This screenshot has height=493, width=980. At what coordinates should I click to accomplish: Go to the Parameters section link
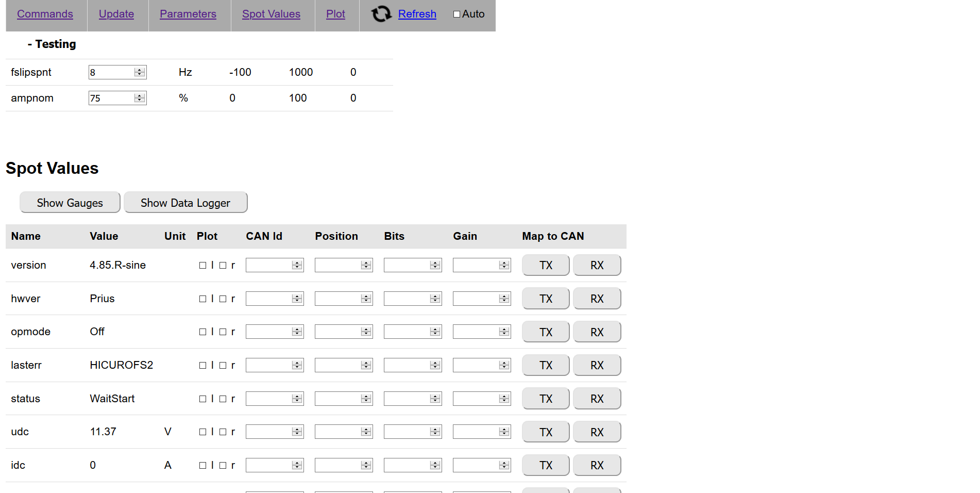[188, 14]
